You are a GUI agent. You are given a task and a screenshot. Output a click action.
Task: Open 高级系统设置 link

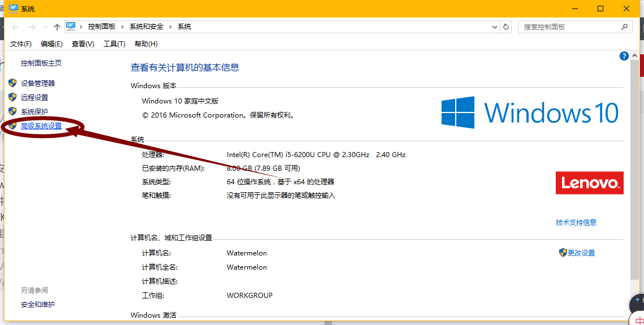coord(41,126)
